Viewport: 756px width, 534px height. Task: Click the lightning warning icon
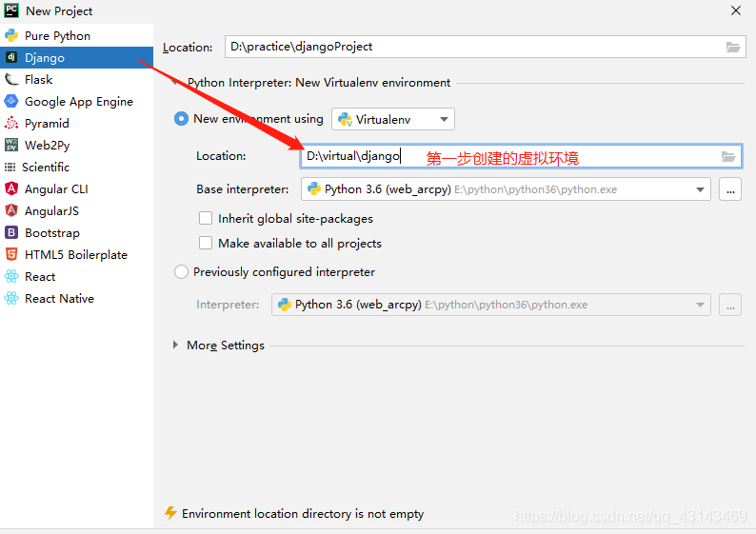point(170,513)
